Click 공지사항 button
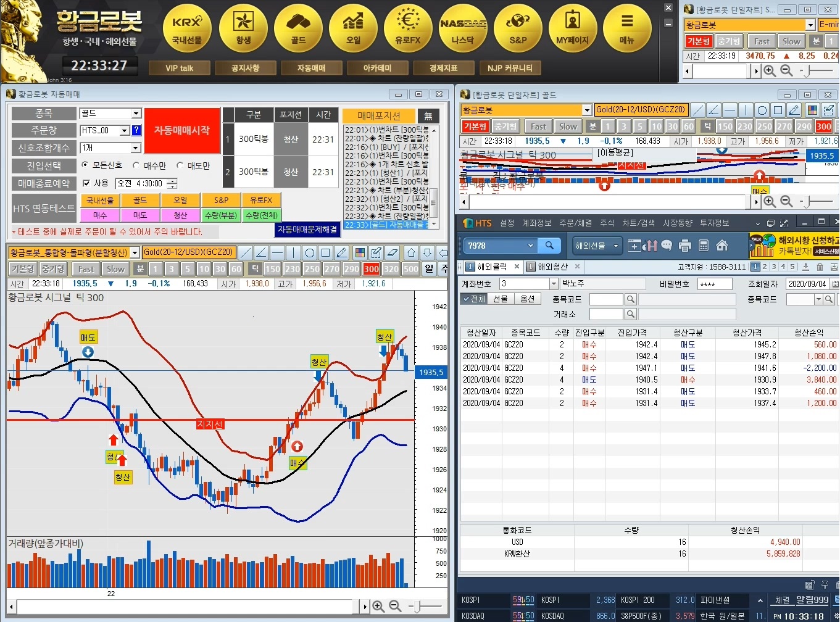 click(245, 68)
